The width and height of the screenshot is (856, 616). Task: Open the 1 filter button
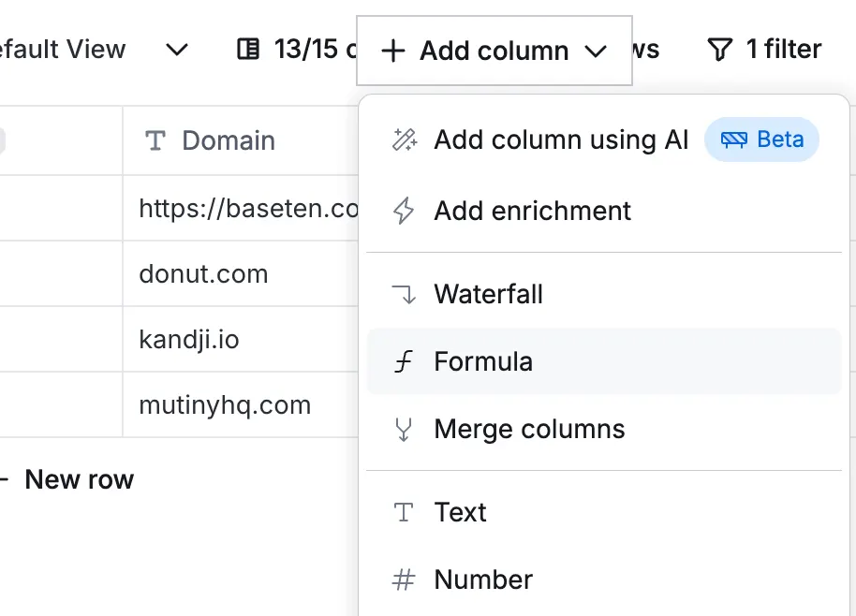coord(764,50)
